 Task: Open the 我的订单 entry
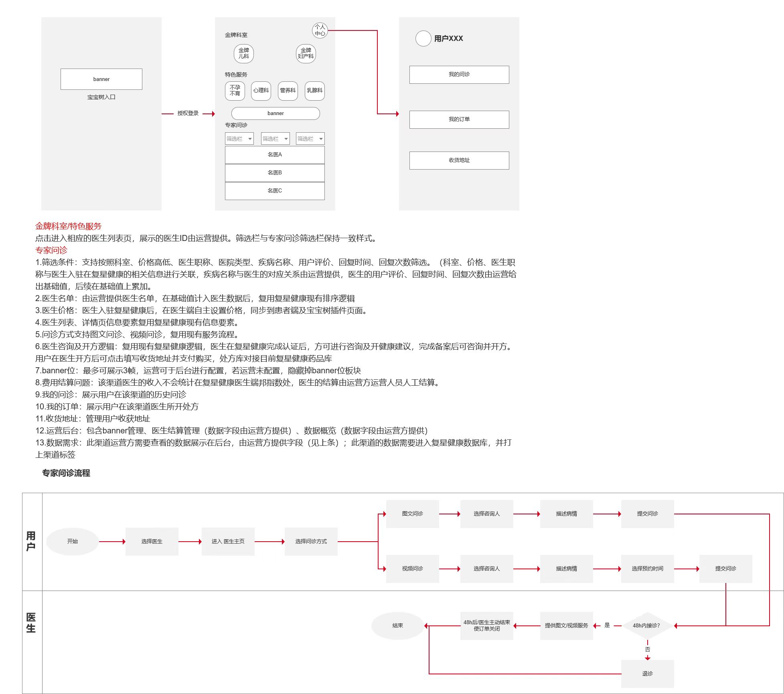point(459,119)
